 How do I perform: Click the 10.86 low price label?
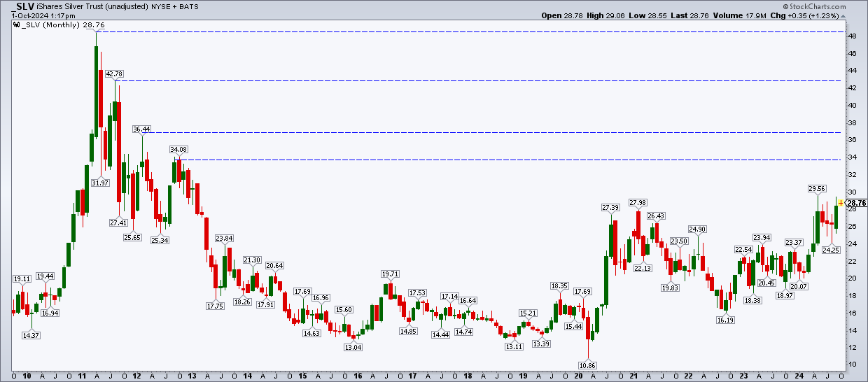(587, 366)
